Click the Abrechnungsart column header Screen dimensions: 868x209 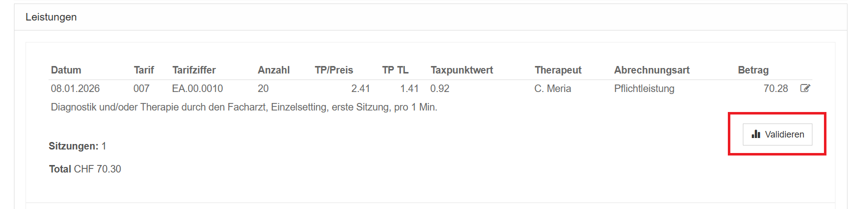click(651, 70)
